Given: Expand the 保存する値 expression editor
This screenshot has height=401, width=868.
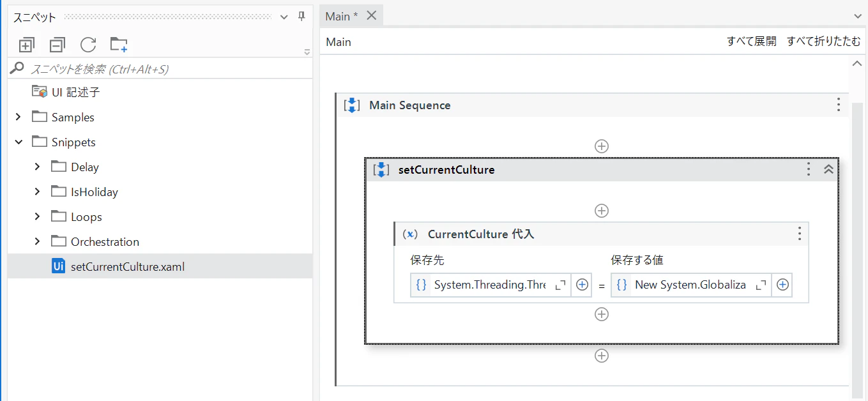Looking at the screenshot, I should (x=761, y=285).
